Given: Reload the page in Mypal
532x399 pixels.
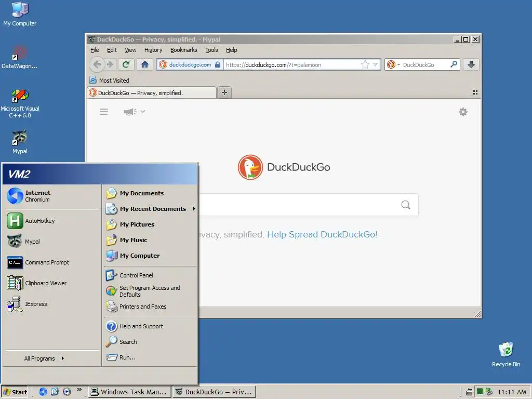Looking at the screenshot, I should [126, 64].
